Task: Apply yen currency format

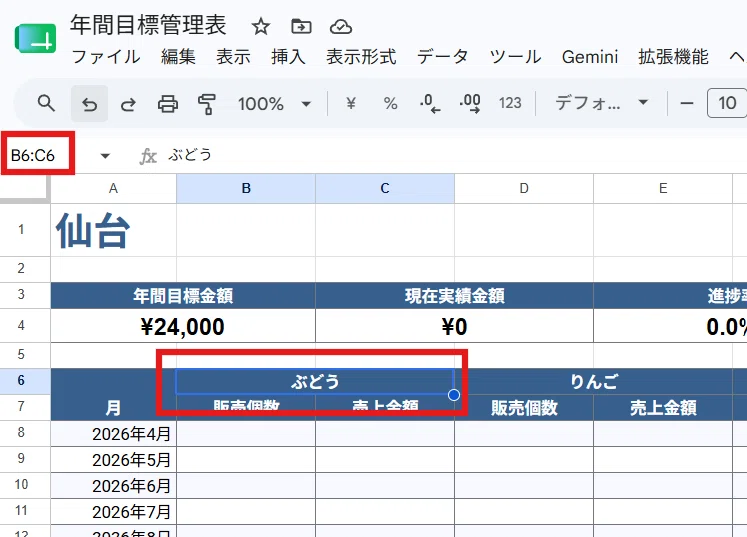Action: 351,103
